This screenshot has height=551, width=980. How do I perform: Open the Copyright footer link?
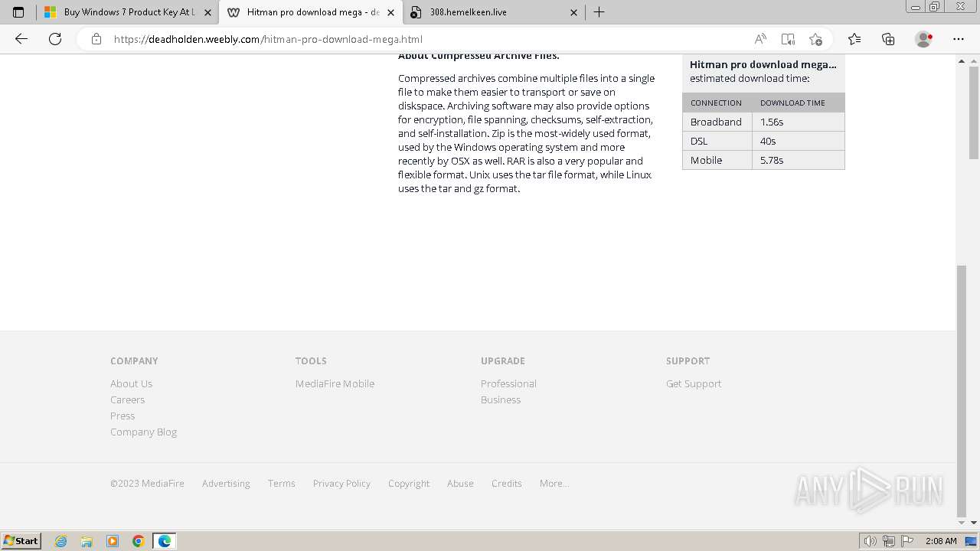409,483
